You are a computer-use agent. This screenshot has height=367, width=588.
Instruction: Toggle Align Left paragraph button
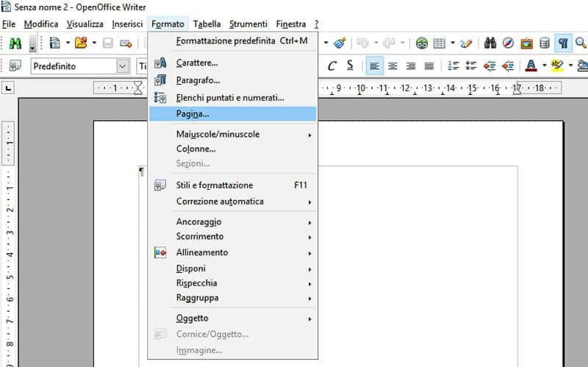[x=374, y=66]
